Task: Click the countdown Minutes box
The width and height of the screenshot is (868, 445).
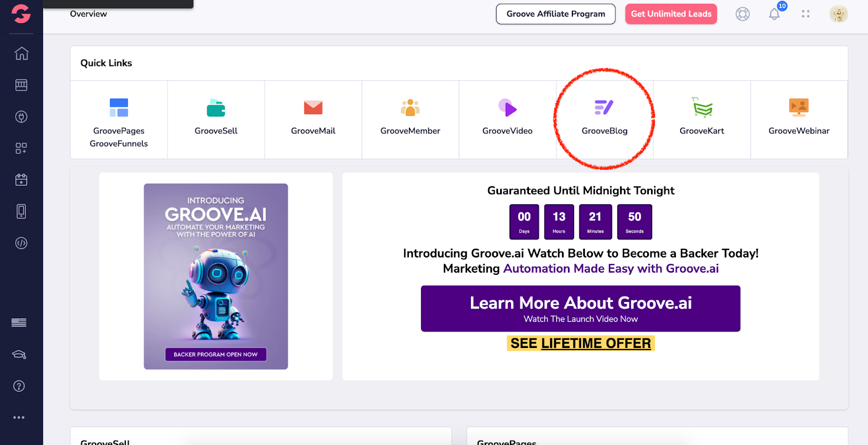Action: click(x=595, y=222)
